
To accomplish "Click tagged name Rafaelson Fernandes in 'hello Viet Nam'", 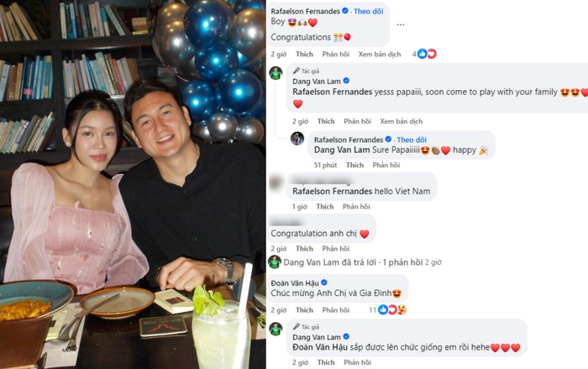I will 333,191.
